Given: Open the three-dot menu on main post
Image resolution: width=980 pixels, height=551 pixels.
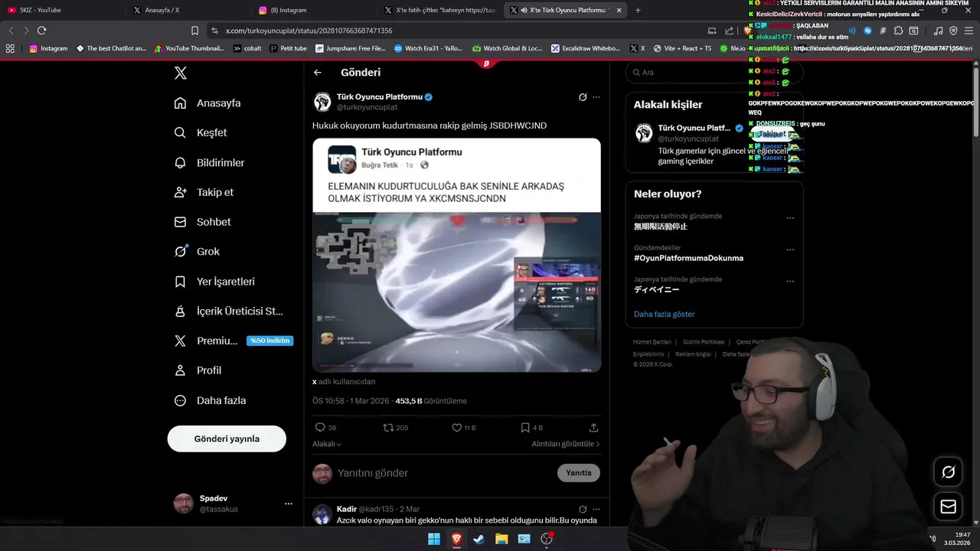Looking at the screenshot, I should pos(596,97).
